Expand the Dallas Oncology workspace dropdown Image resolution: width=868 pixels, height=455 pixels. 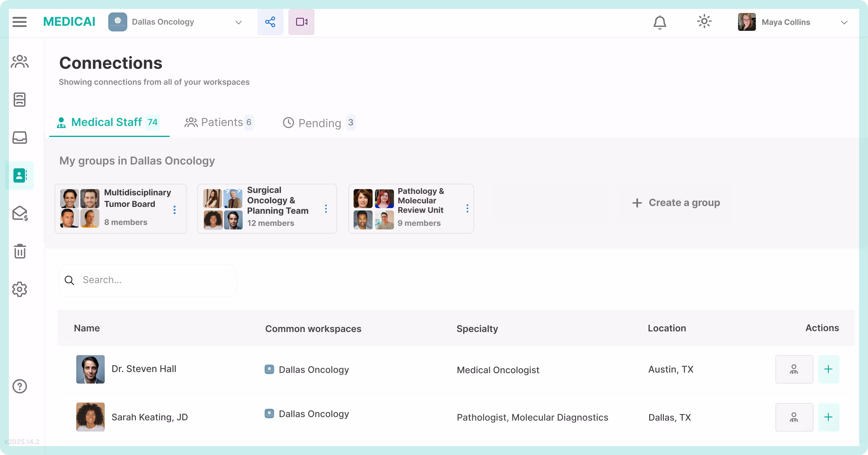click(239, 22)
